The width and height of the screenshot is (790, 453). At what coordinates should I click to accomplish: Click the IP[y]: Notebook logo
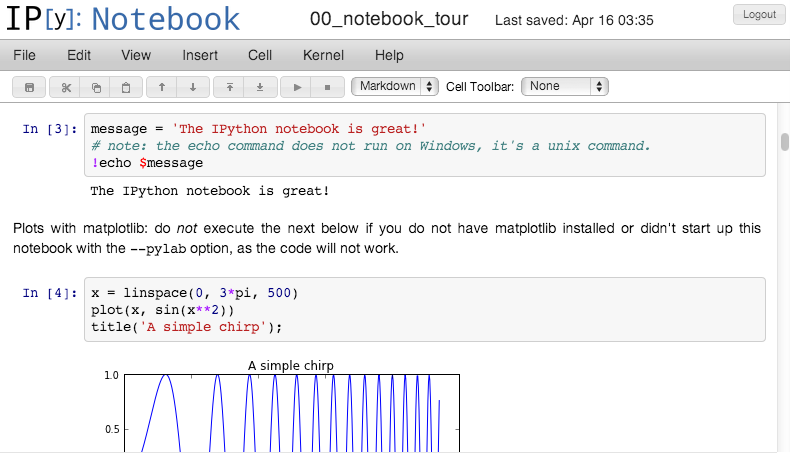coord(123,19)
